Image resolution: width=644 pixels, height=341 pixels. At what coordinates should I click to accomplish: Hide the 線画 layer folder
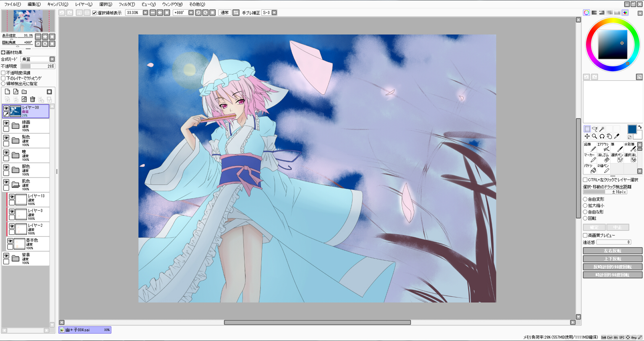tap(6, 123)
